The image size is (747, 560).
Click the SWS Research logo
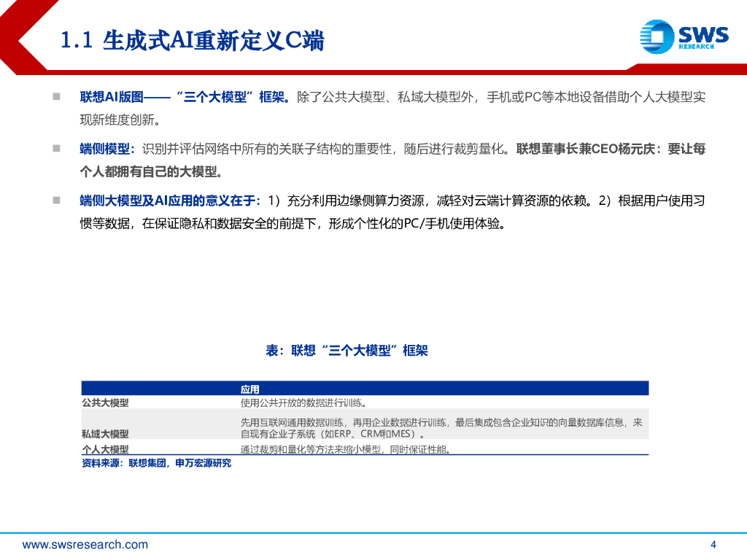pos(684,36)
